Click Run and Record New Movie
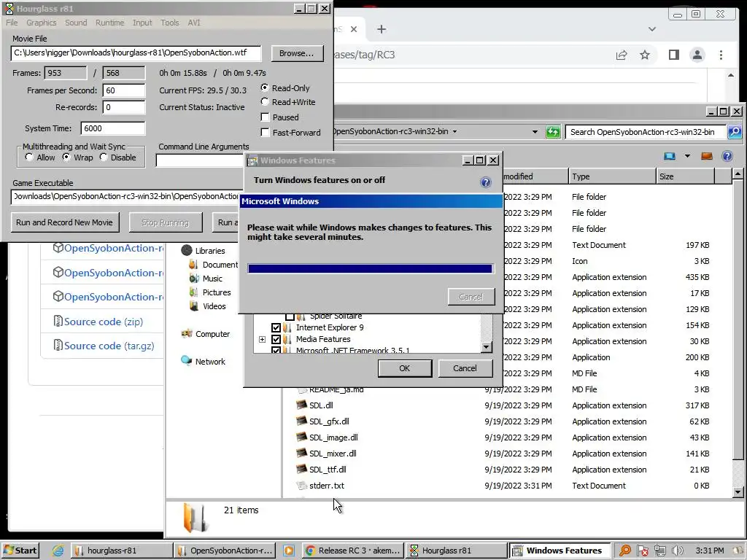 64,222
